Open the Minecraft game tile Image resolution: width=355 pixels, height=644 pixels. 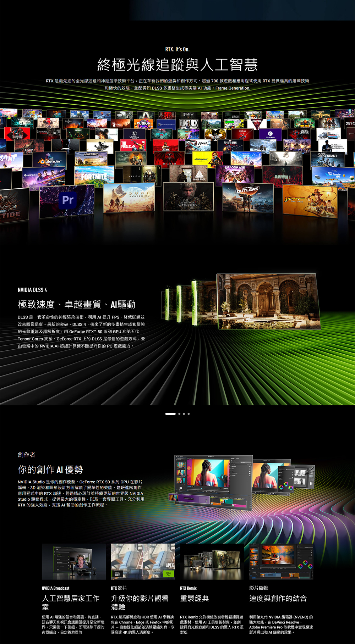91,159
